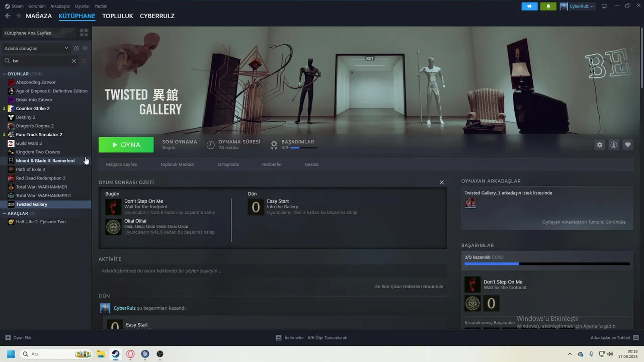This screenshot has height=362, width=644.
Task: Close the Oyun Sonrası Özeti panel
Action: pyautogui.click(x=442, y=183)
